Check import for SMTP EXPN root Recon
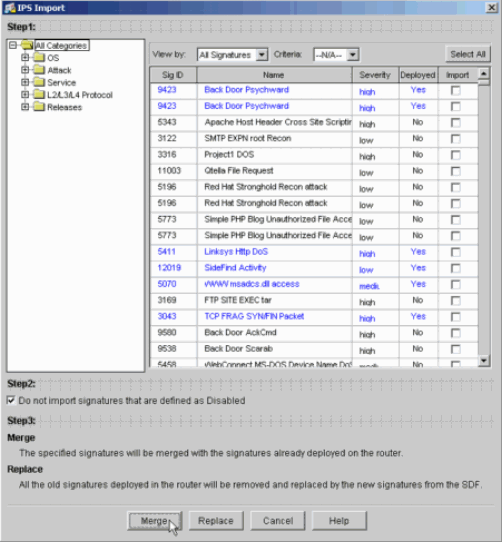The image size is (502, 542). tap(456, 139)
